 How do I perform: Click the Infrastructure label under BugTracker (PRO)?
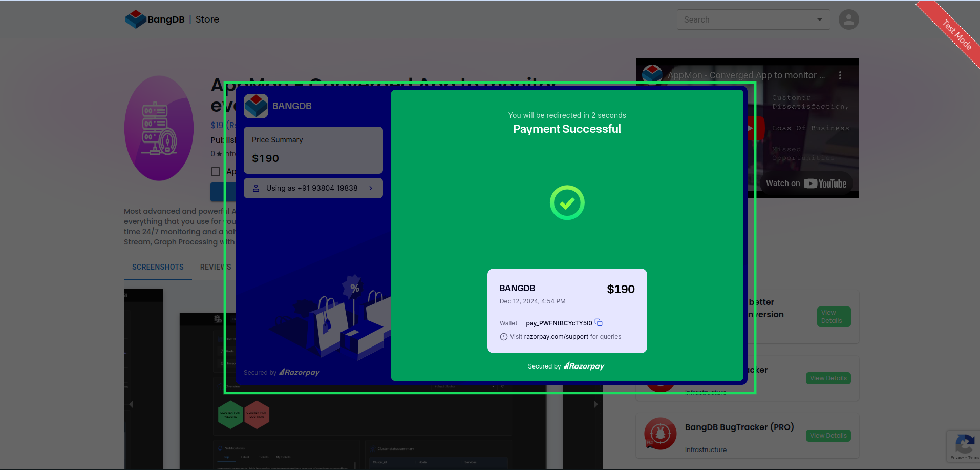pyautogui.click(x=706, y=450)
